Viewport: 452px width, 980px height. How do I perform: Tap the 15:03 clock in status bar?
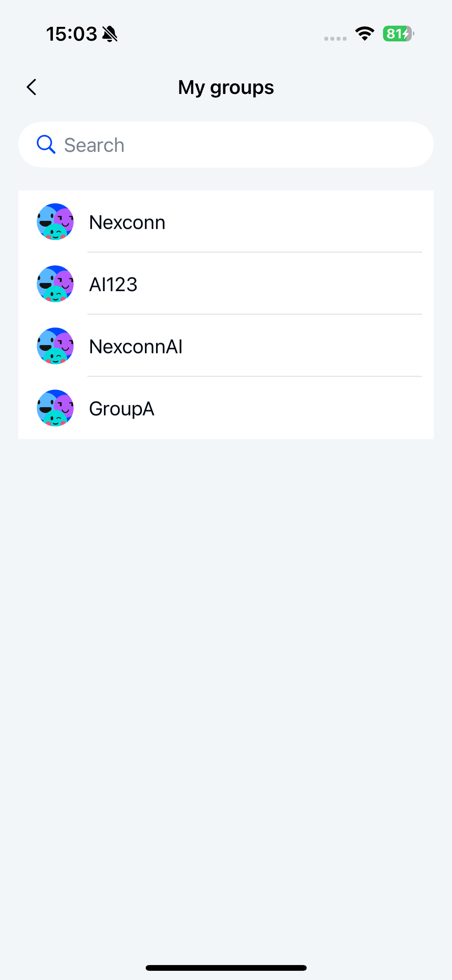click(71, 34)
